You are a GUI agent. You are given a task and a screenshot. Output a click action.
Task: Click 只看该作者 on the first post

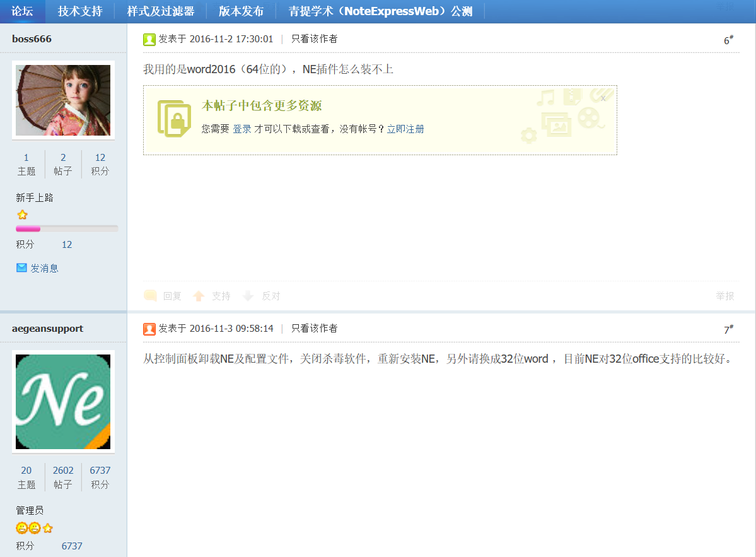click(314, 38)
